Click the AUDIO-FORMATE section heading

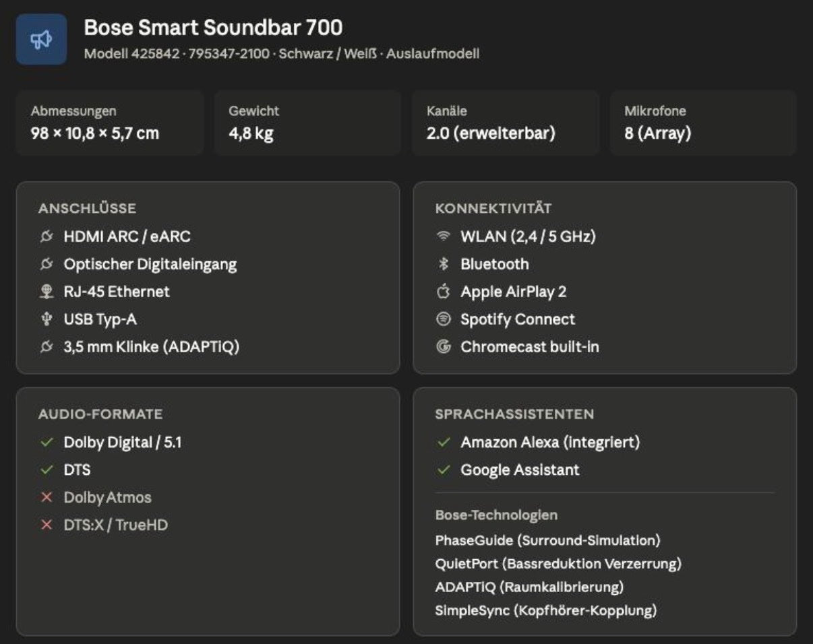pyautogui.click(x=100, y=414)
